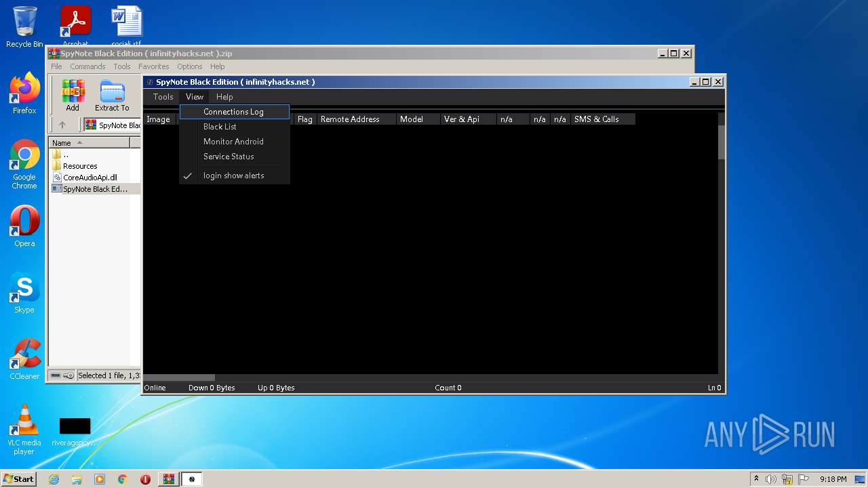
Task: Open the SpyNote Tools menu
Action: [163, 97]
